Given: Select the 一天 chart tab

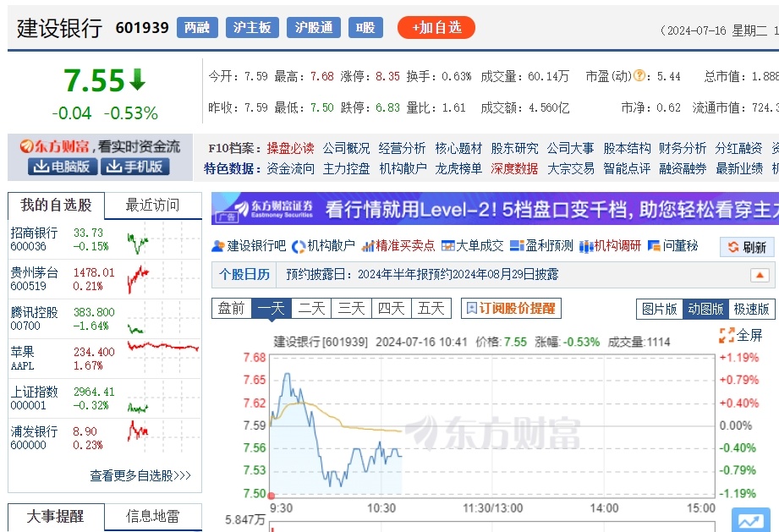Looking at the screenshot, I should coord(272,309).
